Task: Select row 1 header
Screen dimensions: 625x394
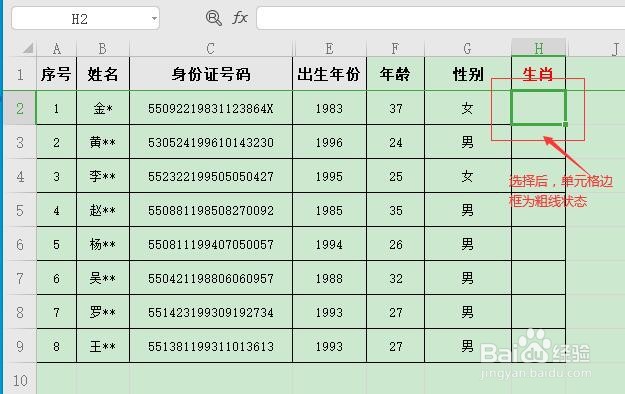Action: pos(20,74)
